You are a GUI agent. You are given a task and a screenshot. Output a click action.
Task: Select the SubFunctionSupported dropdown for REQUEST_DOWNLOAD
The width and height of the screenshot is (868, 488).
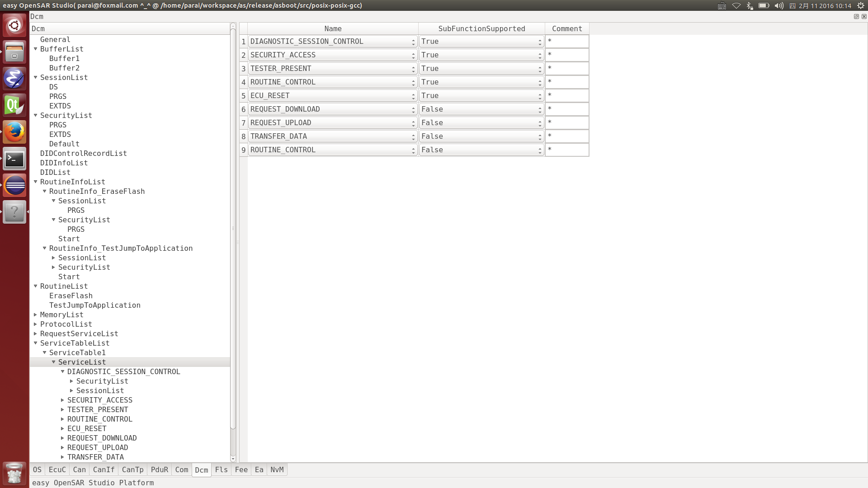481,109
